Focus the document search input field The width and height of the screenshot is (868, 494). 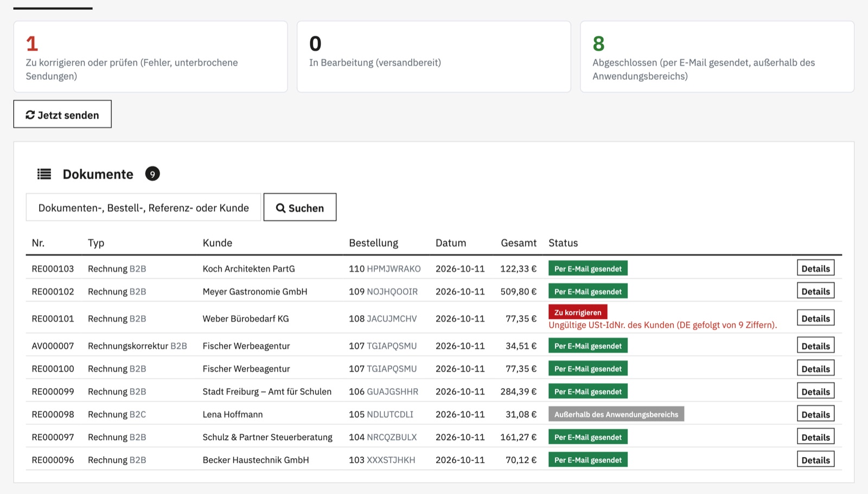pos(143,207)
